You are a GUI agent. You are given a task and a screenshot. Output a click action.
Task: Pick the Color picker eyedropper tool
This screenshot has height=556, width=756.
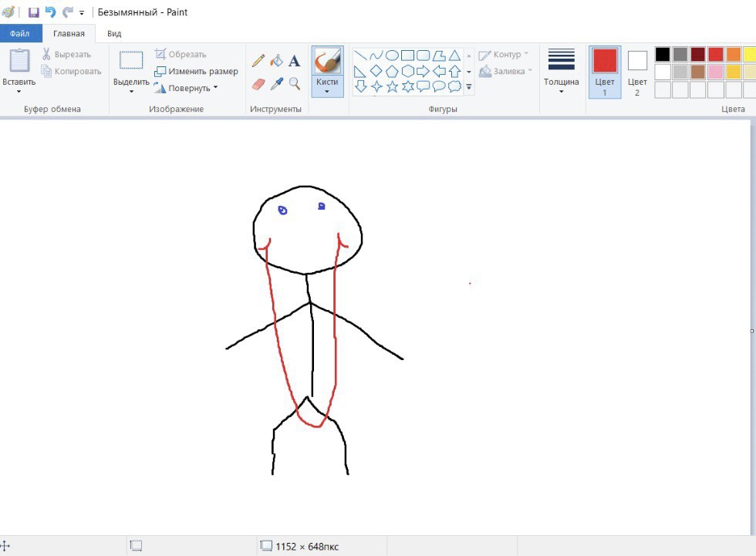(x=276, y=83)
